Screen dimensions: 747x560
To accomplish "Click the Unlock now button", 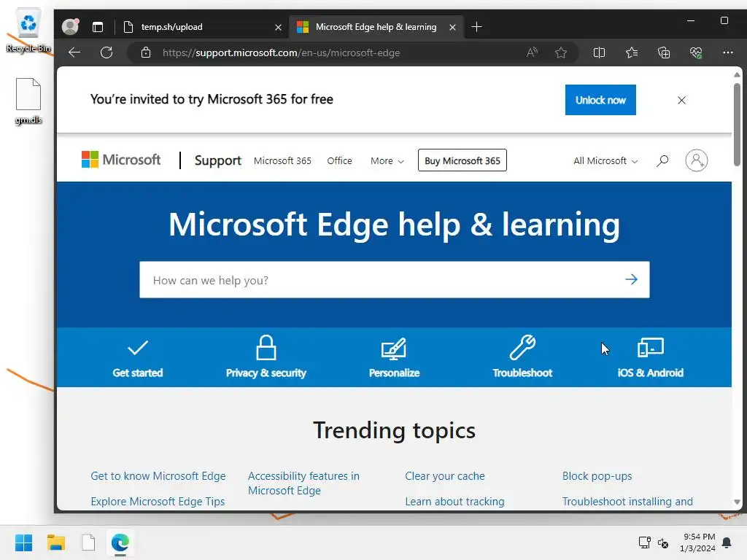I will click(600, 100).
